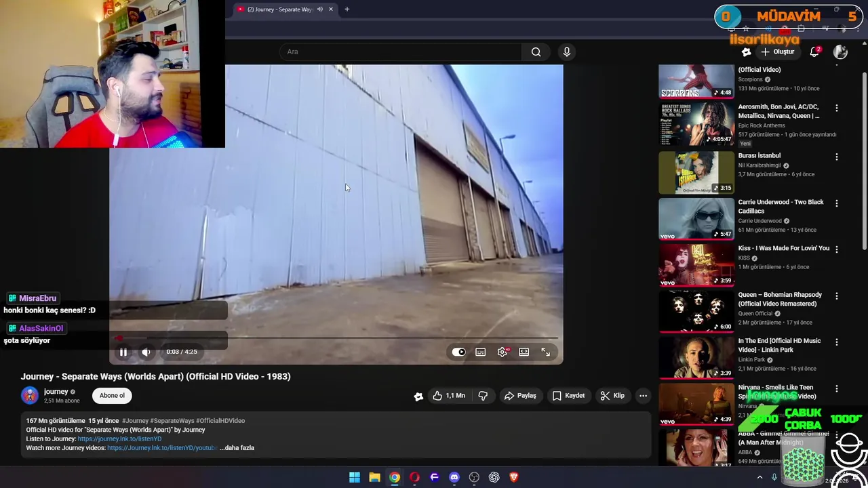Screen dimensions: 868x488
Task: Open the Oluştur create menu
Action: [x=778, y=52]
